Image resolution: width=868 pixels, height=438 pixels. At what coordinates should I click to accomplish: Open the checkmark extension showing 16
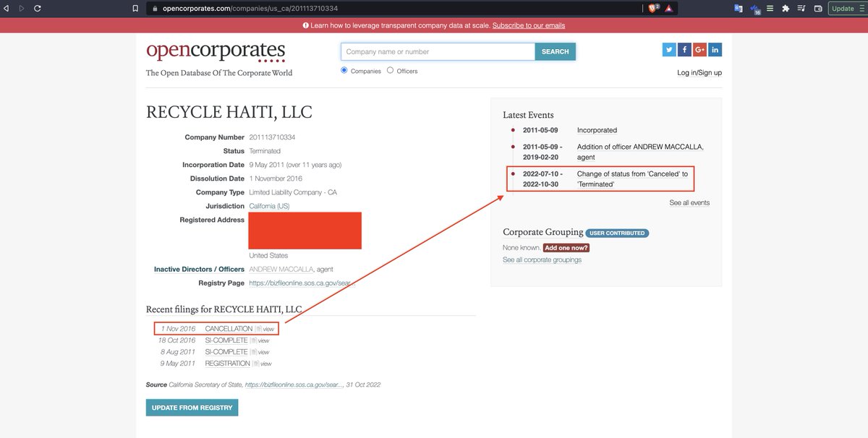point(755,9)
